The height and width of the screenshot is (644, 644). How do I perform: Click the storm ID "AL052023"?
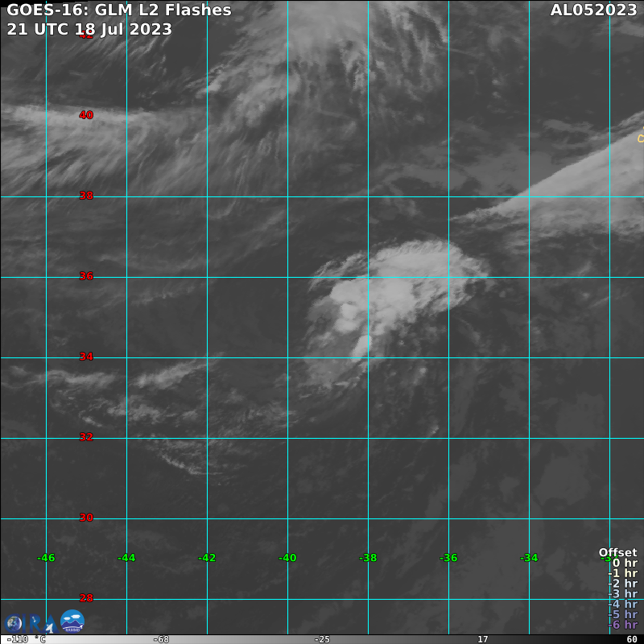[593, 10]
